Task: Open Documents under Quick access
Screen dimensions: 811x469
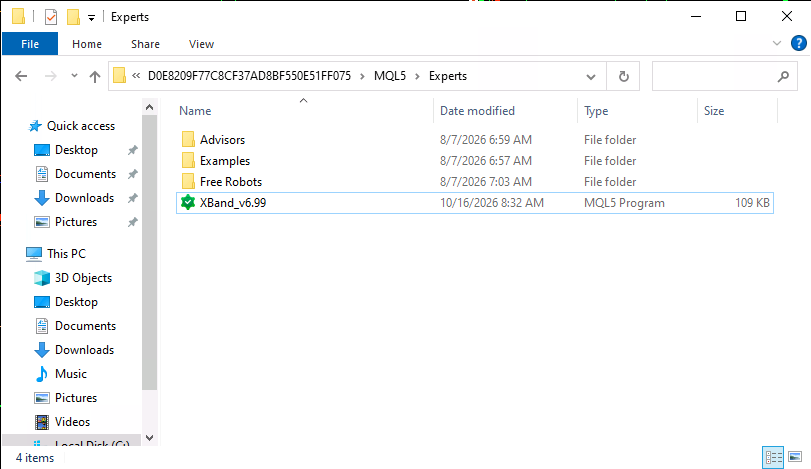Action: point(85,174)
